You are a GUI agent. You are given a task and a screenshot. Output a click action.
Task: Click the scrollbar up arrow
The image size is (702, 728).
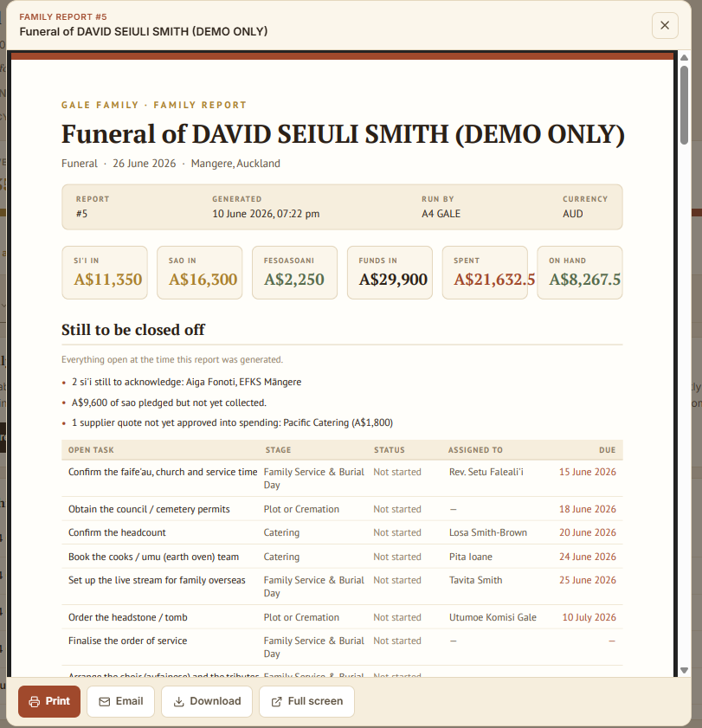(684, 58)
